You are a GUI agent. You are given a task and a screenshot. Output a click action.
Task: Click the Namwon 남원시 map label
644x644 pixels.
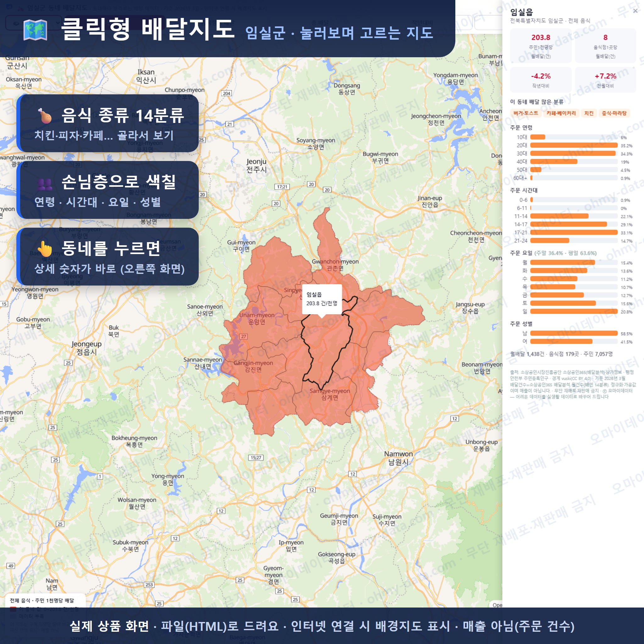pos(398,458)
